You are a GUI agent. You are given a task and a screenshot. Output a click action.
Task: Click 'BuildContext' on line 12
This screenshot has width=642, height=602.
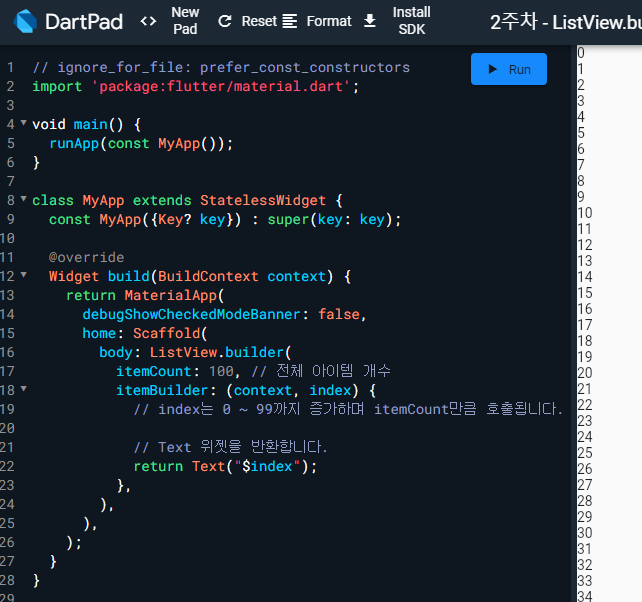[x=208, y=276]
